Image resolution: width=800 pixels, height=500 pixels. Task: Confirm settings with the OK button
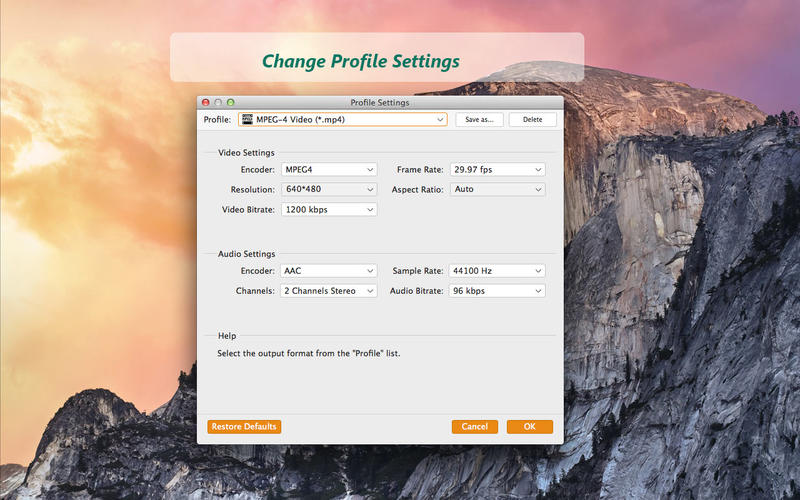(x=530, y=427)
